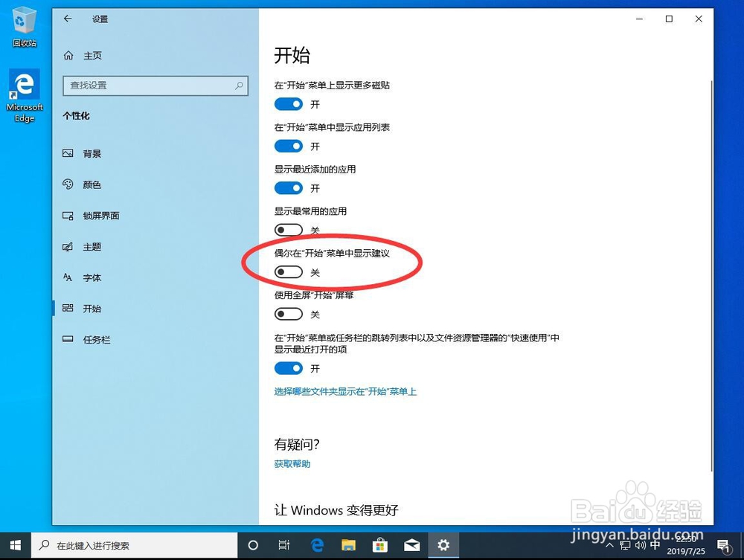Click the network tray icon

point(626,546)
